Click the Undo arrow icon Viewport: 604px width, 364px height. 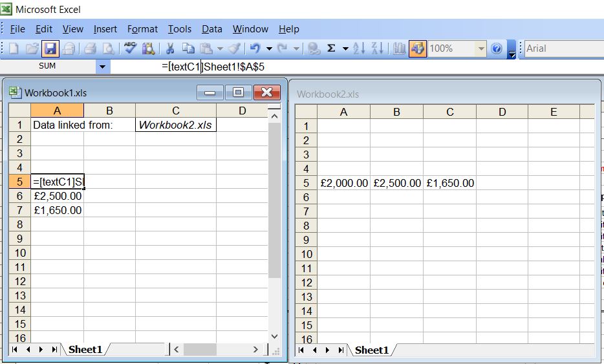(255, 48)
